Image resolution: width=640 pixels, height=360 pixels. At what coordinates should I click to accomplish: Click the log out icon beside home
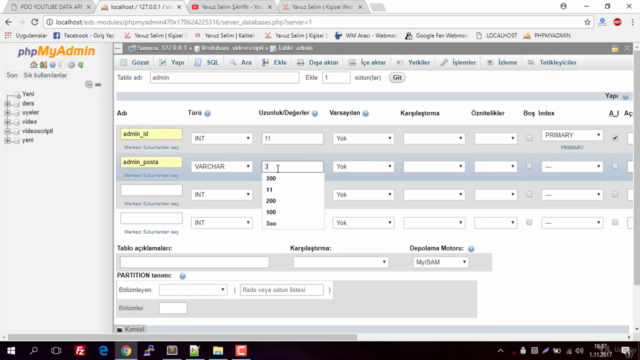[x=43, y=65]
